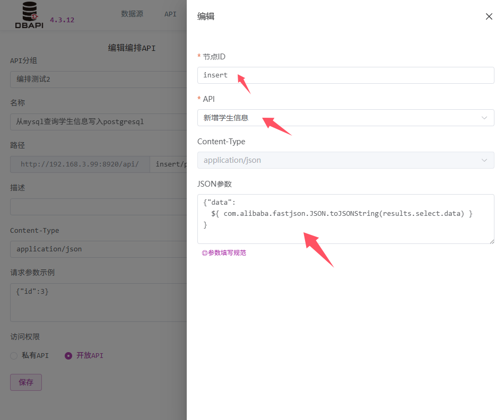Click the 请求参数示例 text area
The width and height of the screenshot is (504, 420).
coord(98,302)
